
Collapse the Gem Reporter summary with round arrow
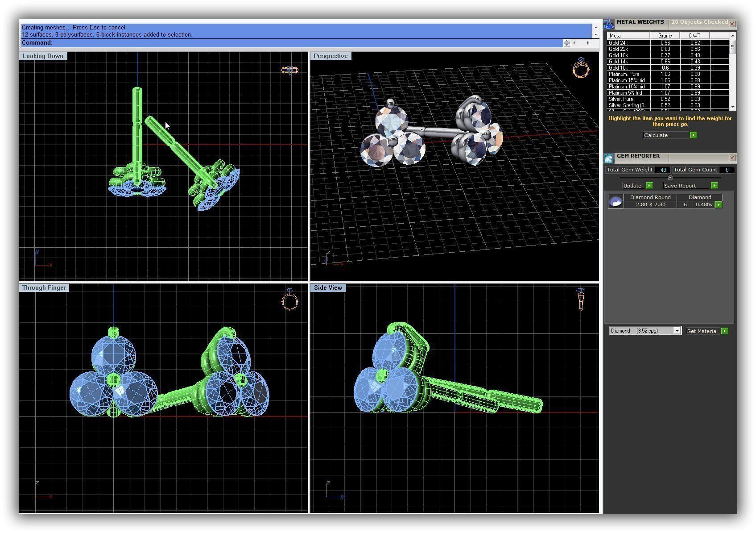pos(670,178)
